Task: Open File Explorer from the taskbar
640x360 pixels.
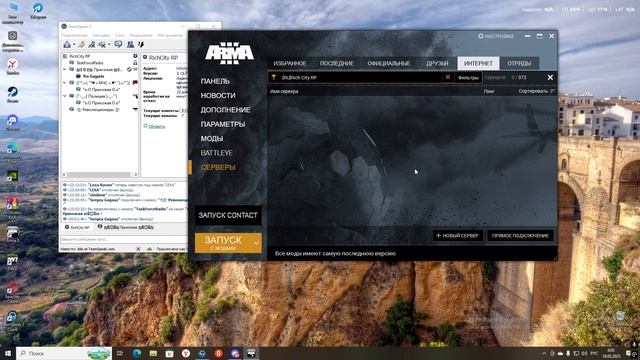Action: pos(153,353)
